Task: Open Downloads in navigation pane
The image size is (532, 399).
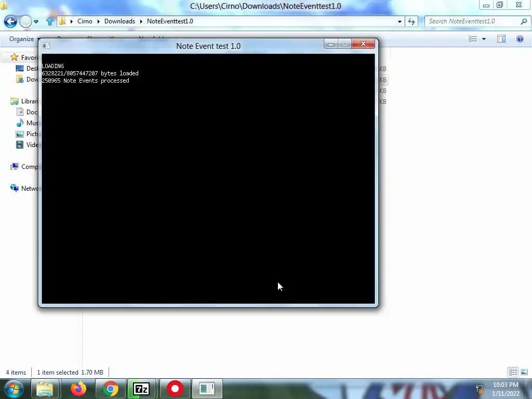Action: [x=27, y=79]
